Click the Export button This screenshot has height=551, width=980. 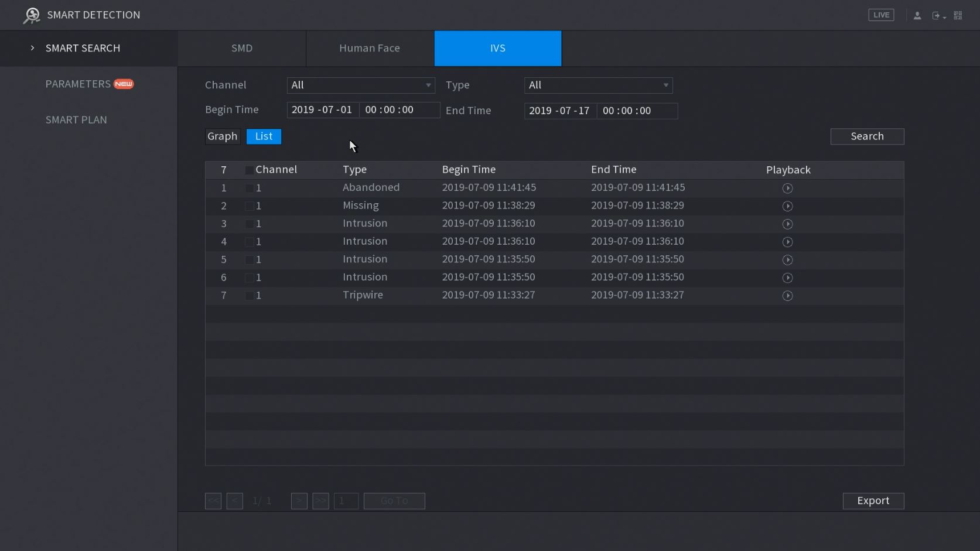coord(873,501)
